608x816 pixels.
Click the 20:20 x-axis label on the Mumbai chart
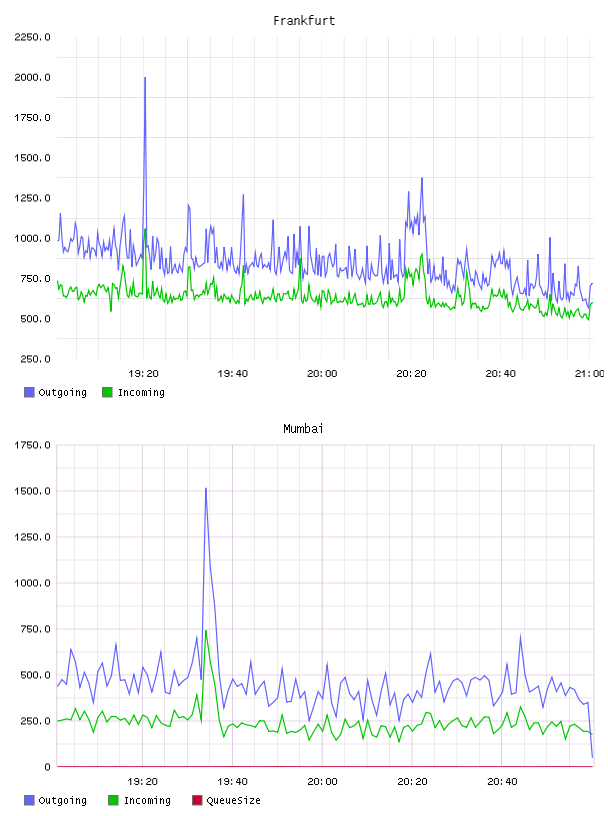point(412,781)
